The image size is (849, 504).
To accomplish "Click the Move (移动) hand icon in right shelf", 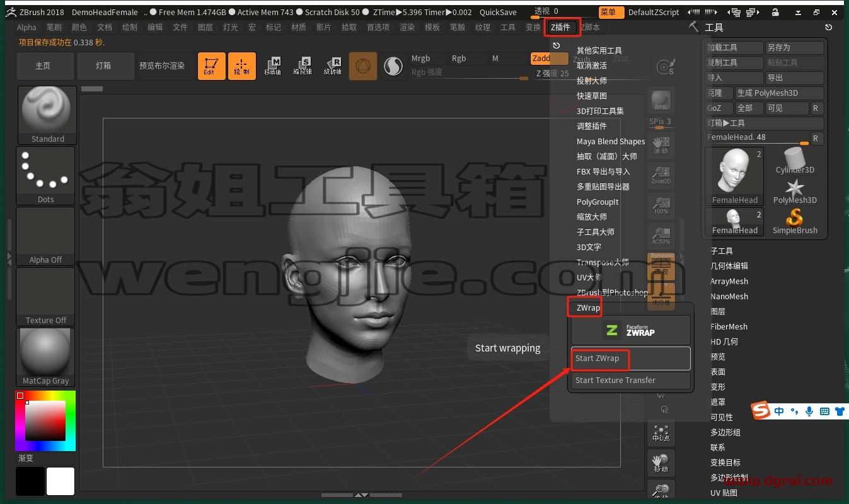I will pos(661,462).
